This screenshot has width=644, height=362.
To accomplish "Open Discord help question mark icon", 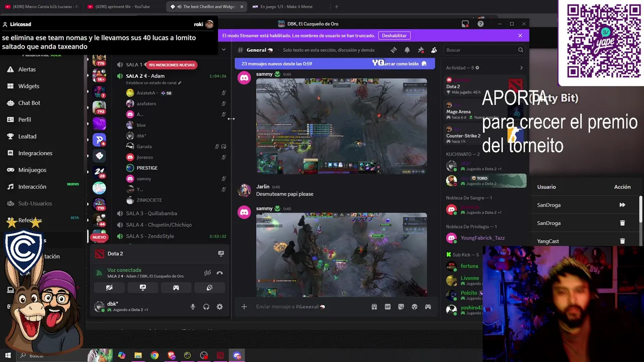I will (480, 24).
